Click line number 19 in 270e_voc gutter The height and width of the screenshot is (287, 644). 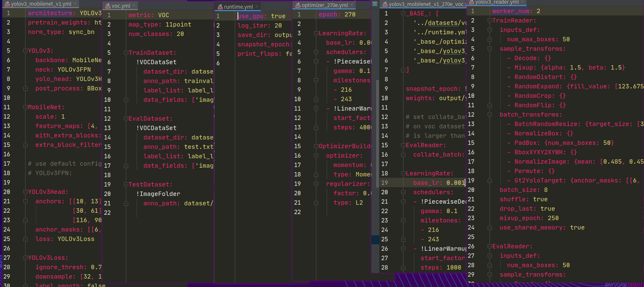[x=385, y=183]
